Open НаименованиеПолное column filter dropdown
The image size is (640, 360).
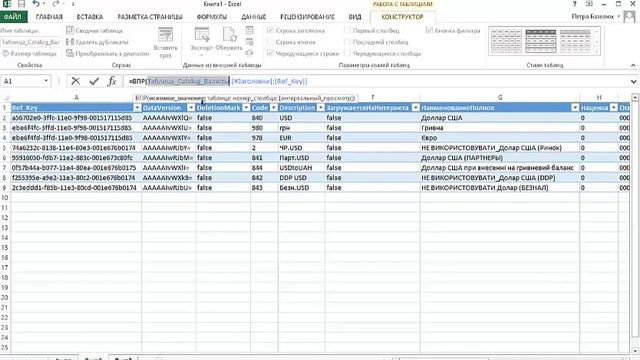coord(575,108)
